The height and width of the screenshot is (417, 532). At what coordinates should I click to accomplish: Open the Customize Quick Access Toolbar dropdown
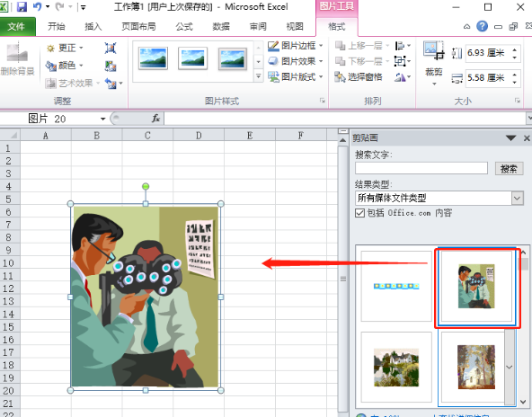[x=83, y=7]
